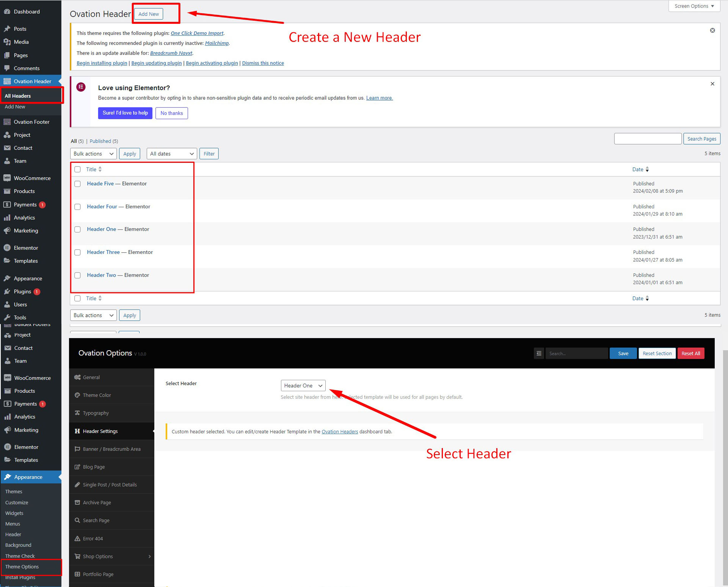Image resolution: width=728 pixels, height=587 pixels.
Task: Click the Reset All button
Action: tap(691, 353)
